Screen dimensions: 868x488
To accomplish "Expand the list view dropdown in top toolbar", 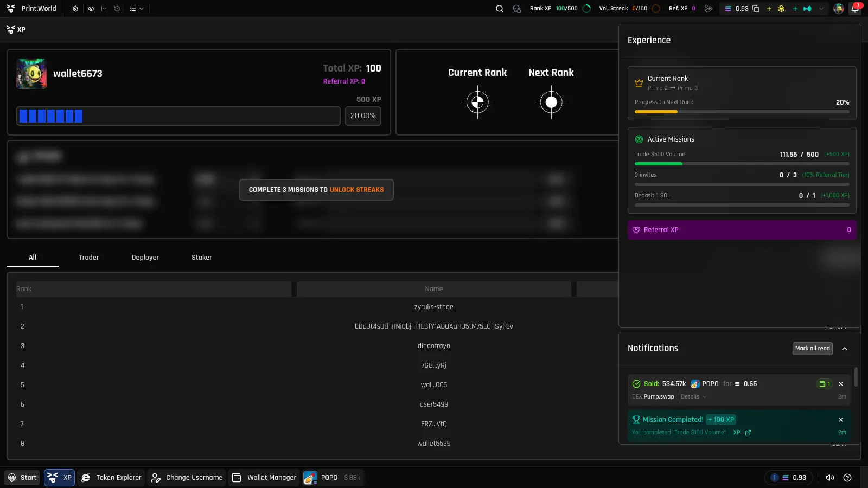I will [137, 9].
